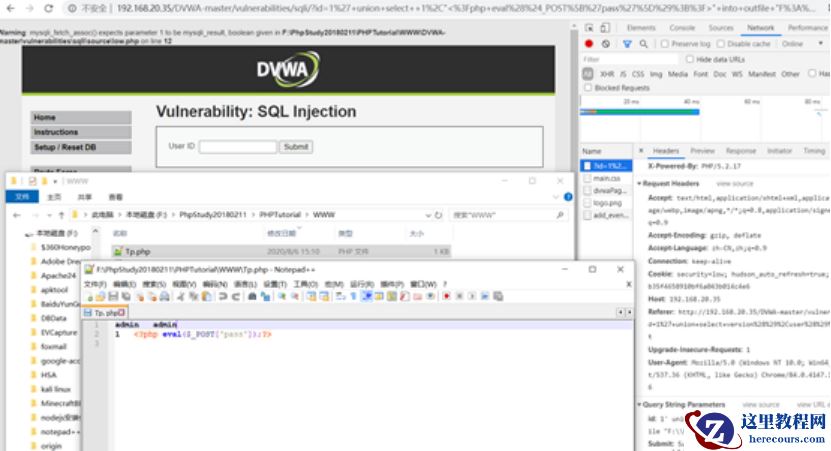Click the Explorer blue help icon
Image resolution: width=831 pixels, height=451 pixels.
coord(568,197)
